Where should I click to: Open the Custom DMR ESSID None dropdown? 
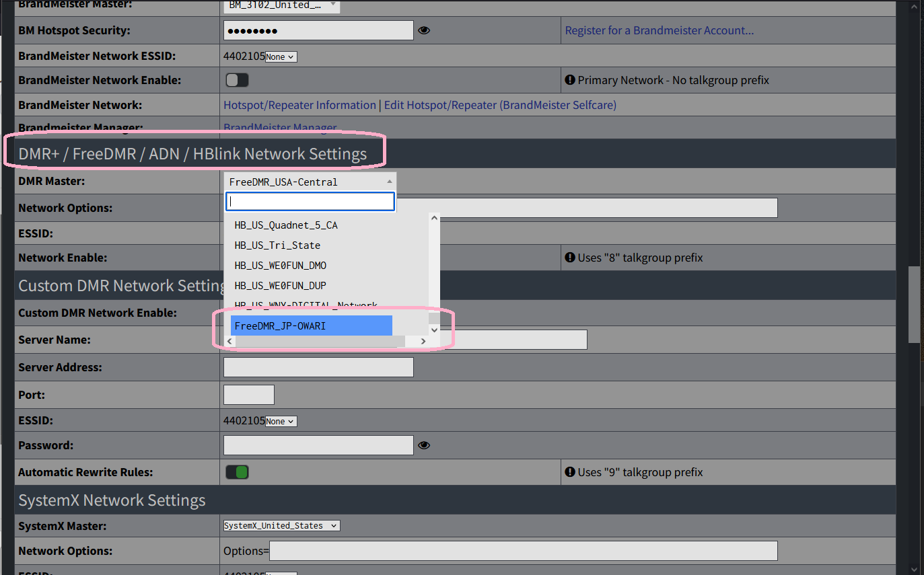pos(281,422)
